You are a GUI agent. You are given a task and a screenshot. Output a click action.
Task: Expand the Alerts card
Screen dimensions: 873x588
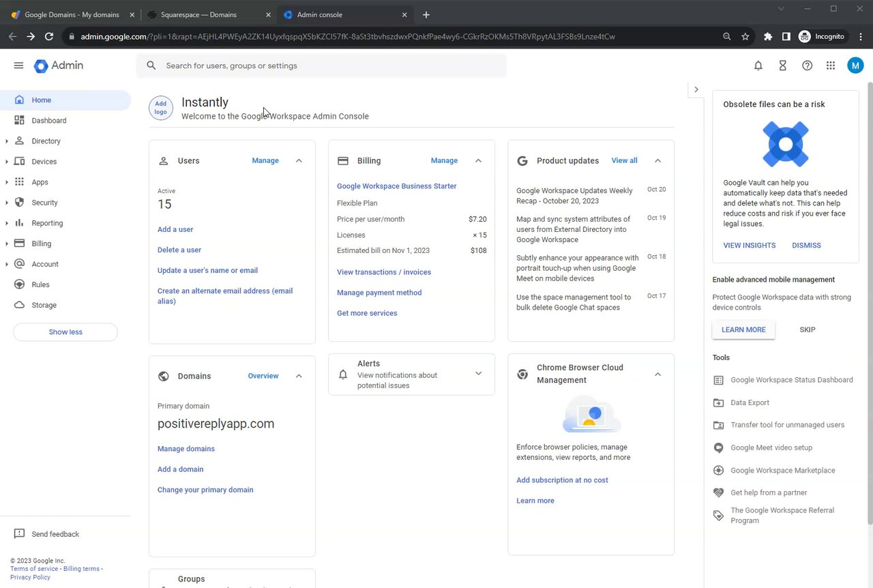tap(478, 374)
